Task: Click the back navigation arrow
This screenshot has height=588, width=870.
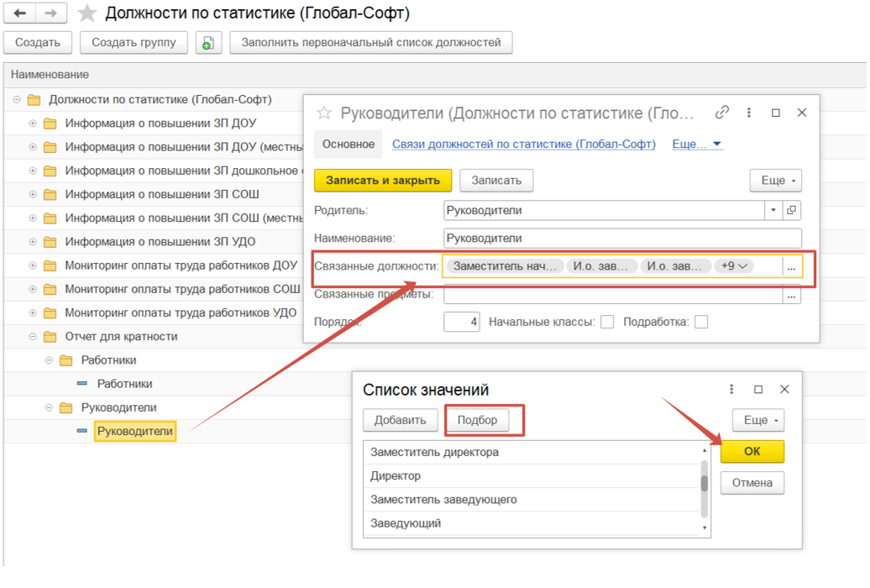Action: tap(20, 13)
